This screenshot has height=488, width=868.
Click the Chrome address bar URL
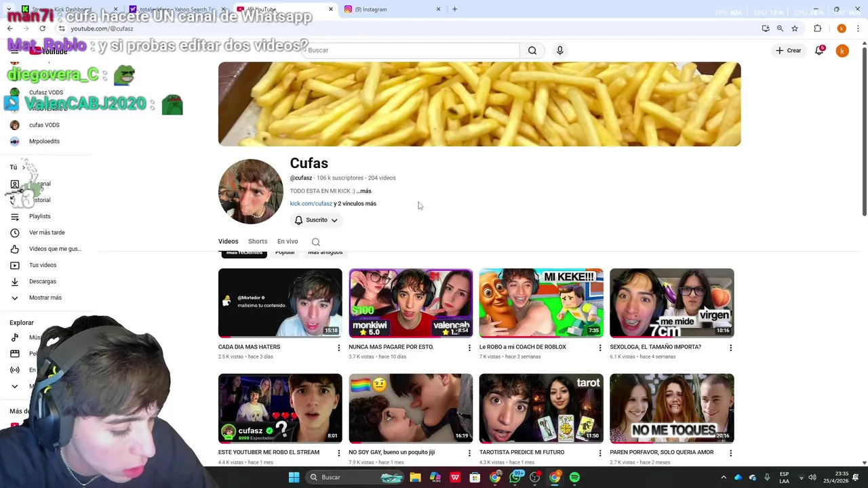coord(102,28)
